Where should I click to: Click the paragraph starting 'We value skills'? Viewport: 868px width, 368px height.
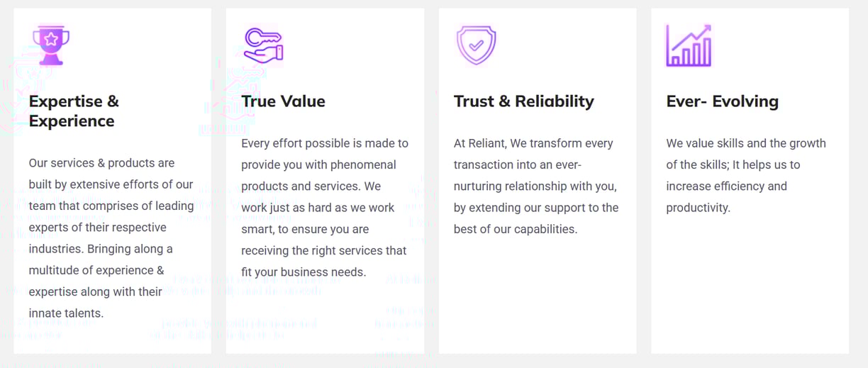[746, 176]
